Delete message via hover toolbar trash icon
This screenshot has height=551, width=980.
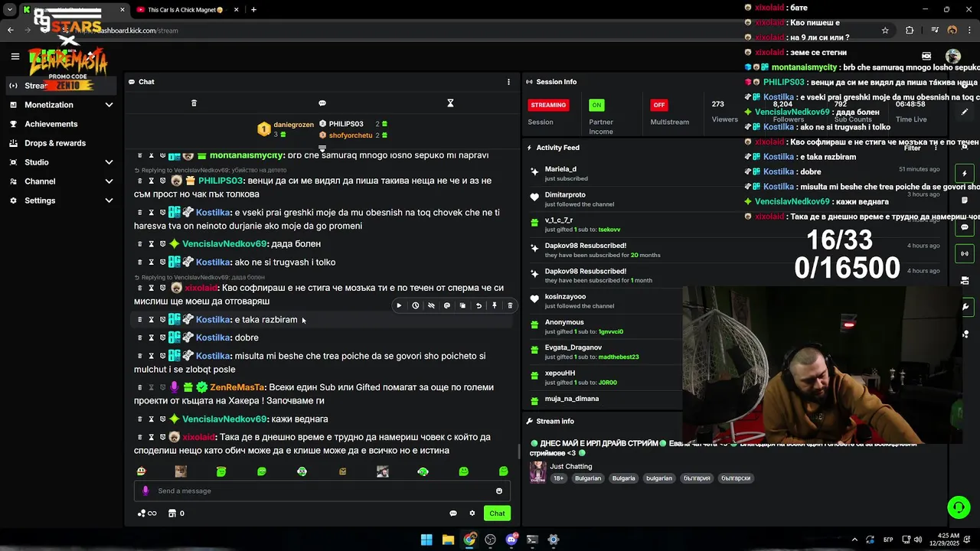click(x=510, y=305)
